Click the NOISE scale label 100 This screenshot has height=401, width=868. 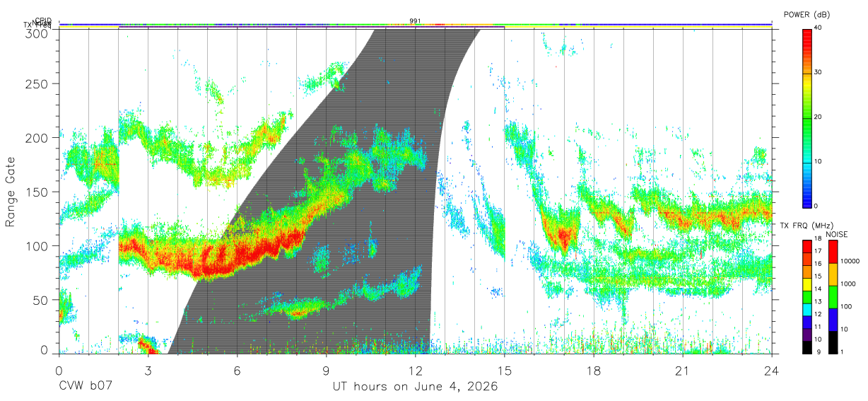846,306
